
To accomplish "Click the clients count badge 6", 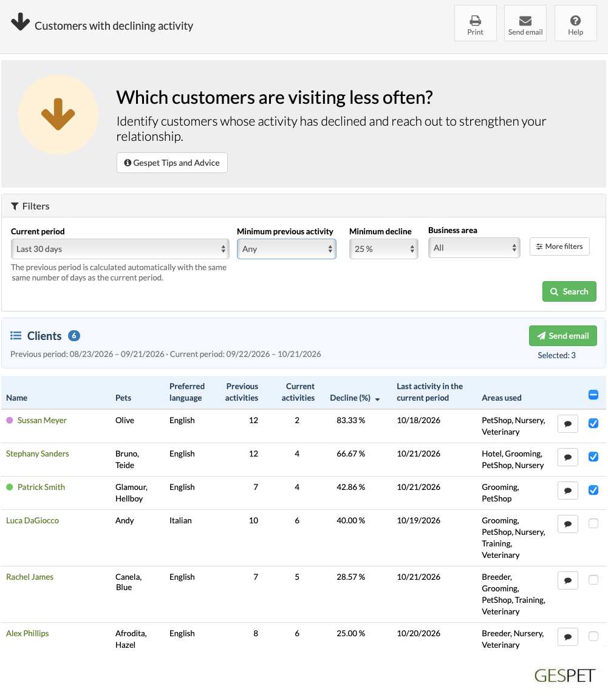I will tap(74, 336).
